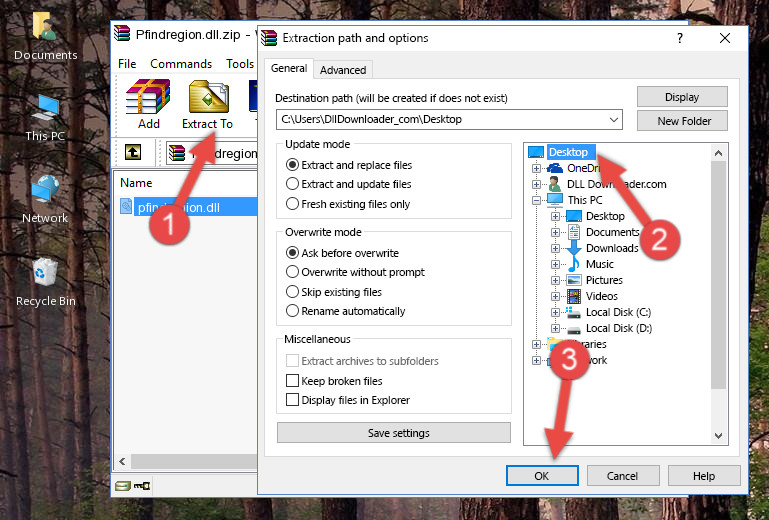Click the WinRAR file list scroll-left arrow
The width and height of the screenshot is (769, 520).
click(122, 461)
